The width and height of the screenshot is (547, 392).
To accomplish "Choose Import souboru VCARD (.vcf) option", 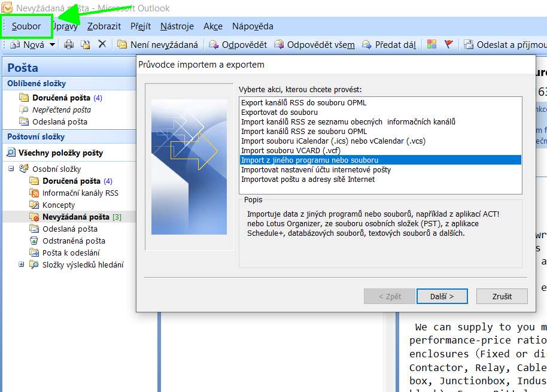I will (x=290, y=150).
